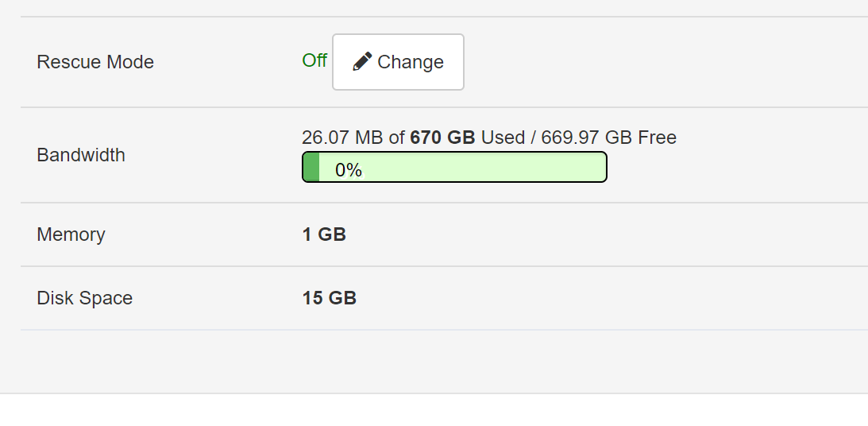Click the green Off status text
This screenshot has height=426, width=868.
click(x=314, y=60)
